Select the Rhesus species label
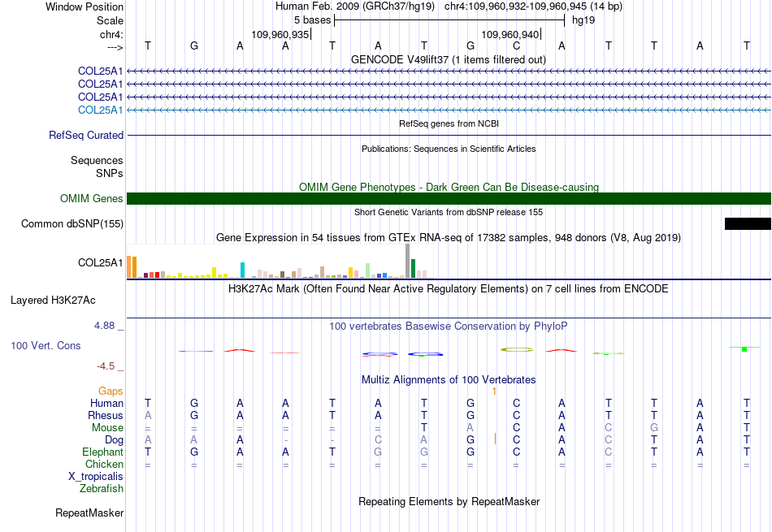 click(x=106, y=416)
